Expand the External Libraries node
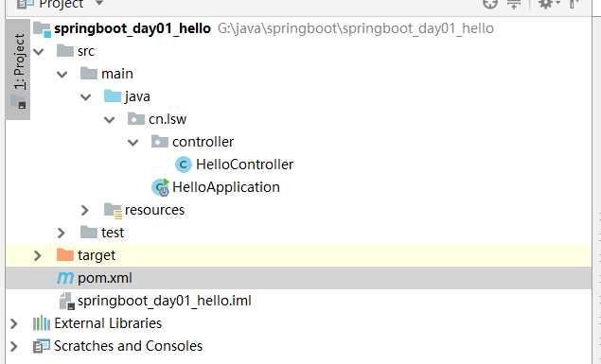The width and height of the screenshot is (601, 364). click(14, 323)
